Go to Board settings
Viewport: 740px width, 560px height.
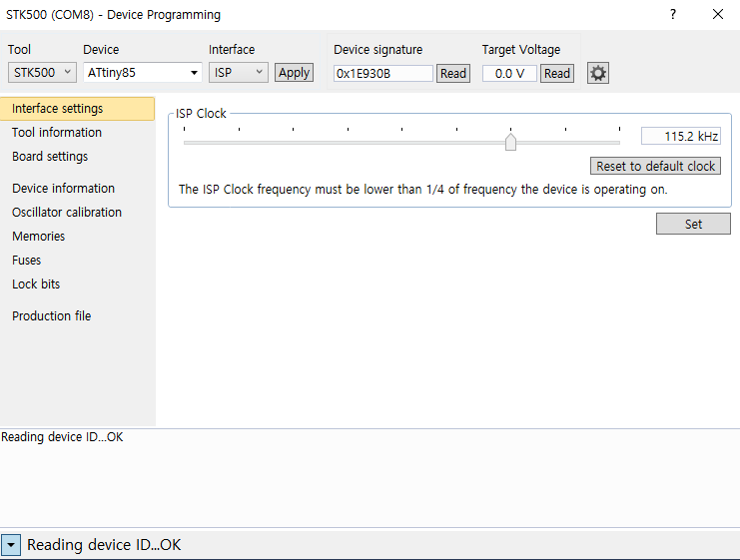coord(50,156)
